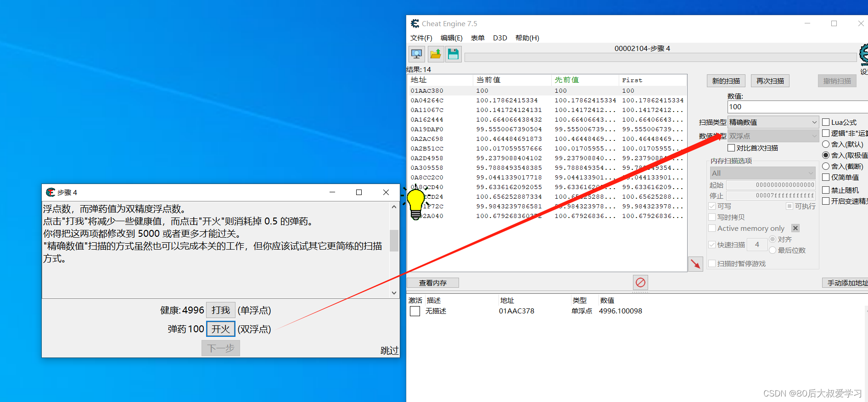Select the 对齐 radio button
The image size is (868, 402).
773,239
